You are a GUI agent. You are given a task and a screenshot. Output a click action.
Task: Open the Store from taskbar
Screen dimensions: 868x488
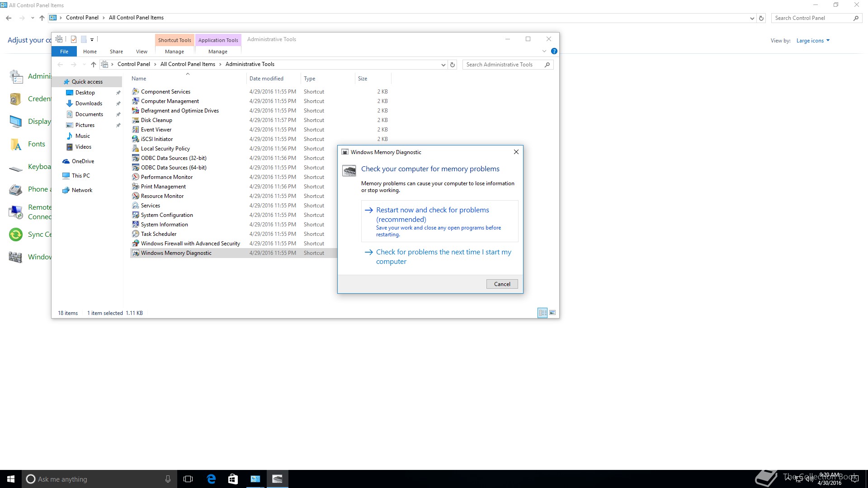coord(233,479)
